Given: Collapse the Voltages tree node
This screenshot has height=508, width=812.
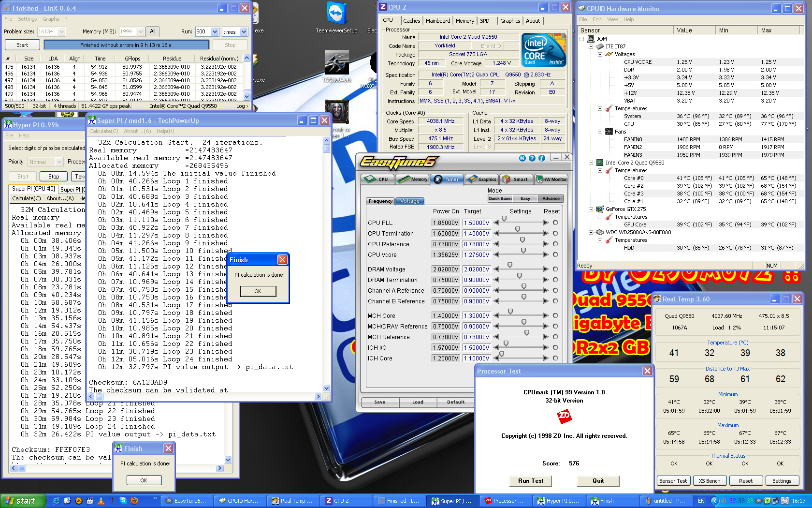Looking at the screenshot, I should click(600, 54).
